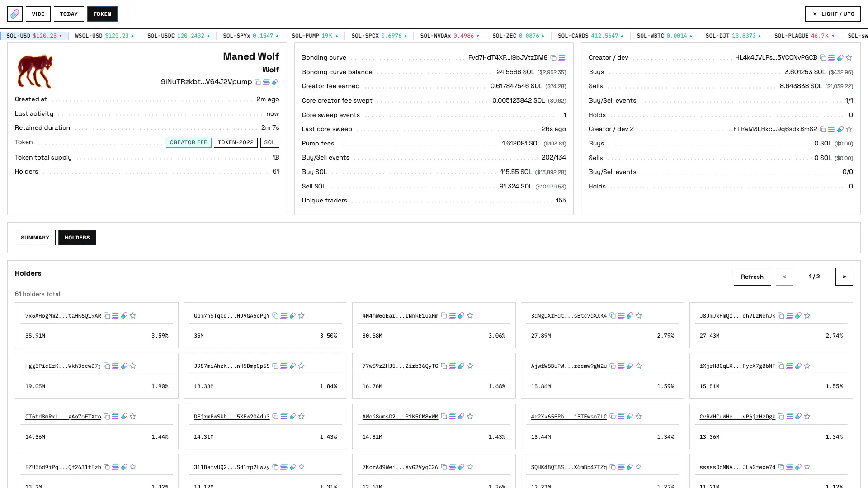Select the TOKEN tab
Viewport: 868px width, 488px height.
[x=102, y=14]
